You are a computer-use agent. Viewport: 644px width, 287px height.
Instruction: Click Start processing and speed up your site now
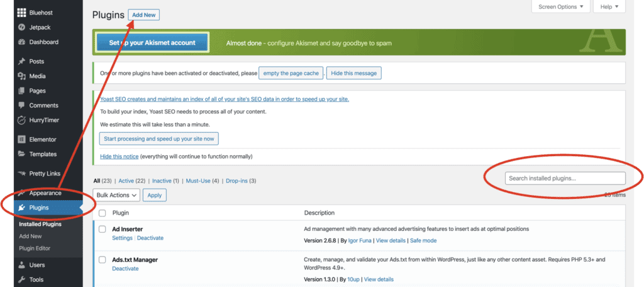(159, 139)
